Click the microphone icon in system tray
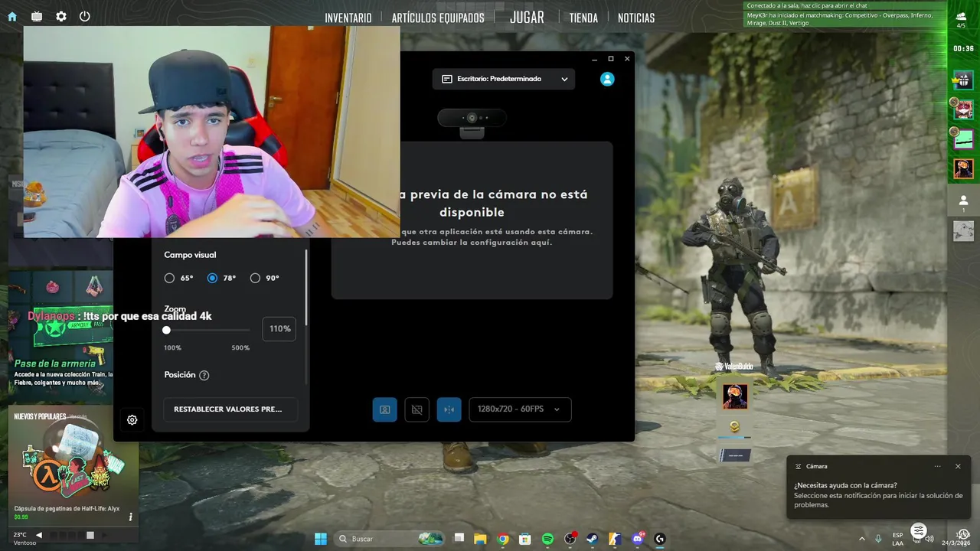 click(878, 539)
